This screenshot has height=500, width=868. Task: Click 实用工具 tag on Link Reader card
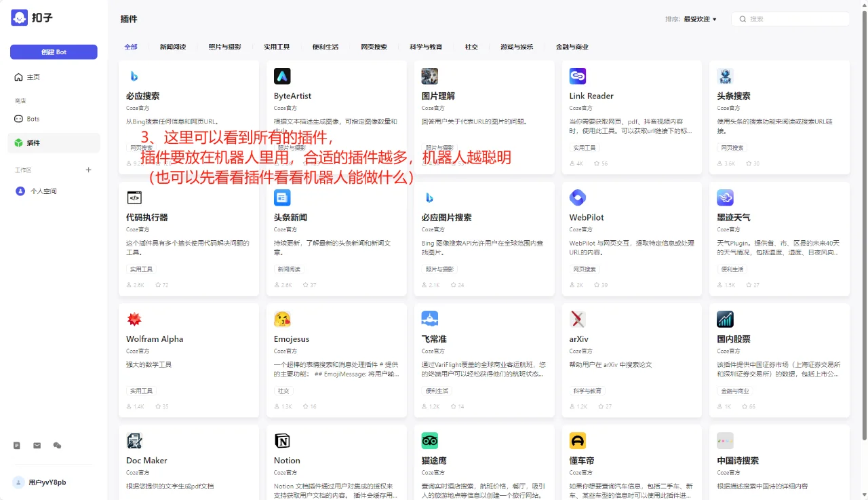[585, 148]
